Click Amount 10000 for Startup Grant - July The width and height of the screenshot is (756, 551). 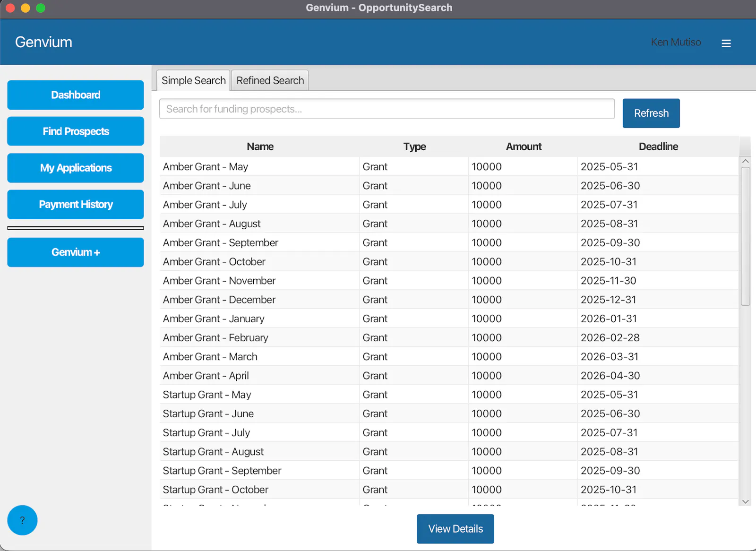pyautogui.click(x=523, y=432)
